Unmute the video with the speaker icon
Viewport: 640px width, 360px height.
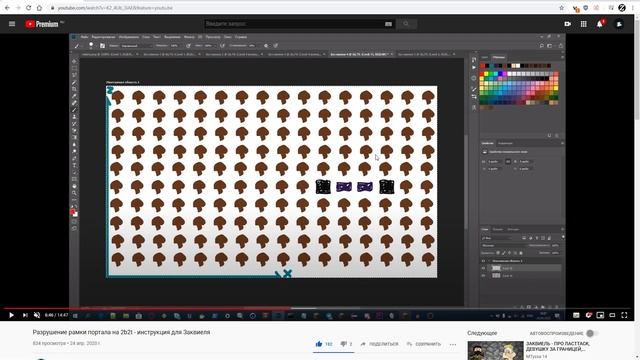click(37, 315)
